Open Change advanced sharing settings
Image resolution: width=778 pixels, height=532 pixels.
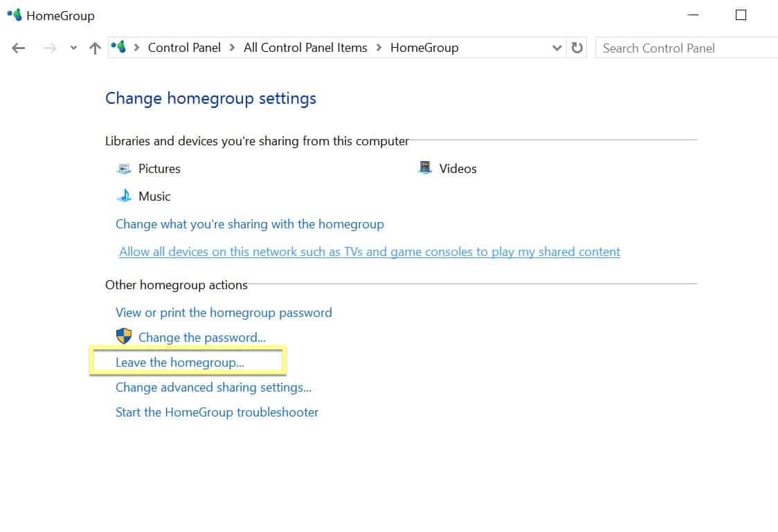coord(213,387)
